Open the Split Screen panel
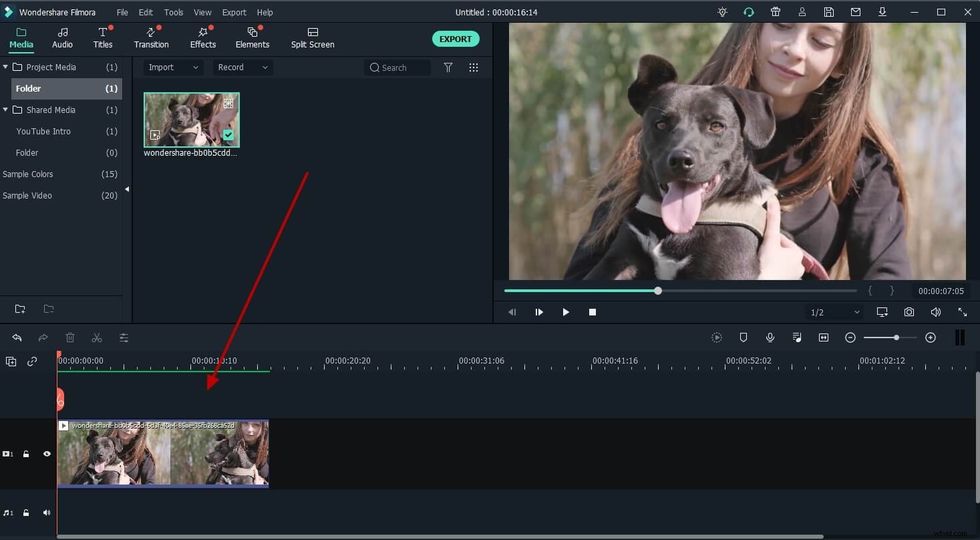980x540 pixels. tap(312, 37)
